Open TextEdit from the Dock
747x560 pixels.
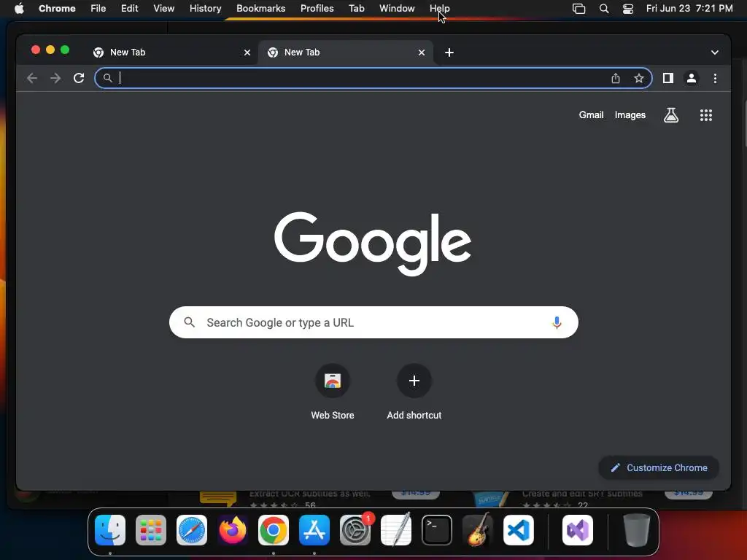tap(396, 530)
